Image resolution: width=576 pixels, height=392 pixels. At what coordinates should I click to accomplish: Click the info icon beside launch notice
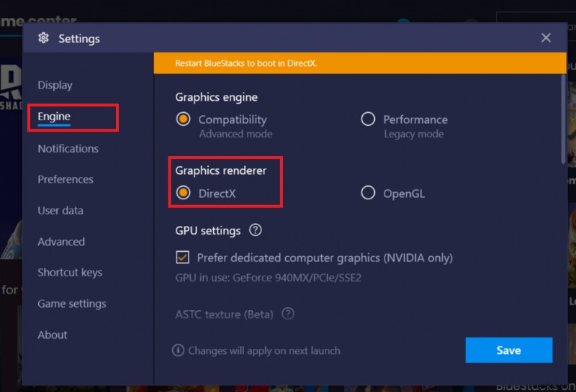tap(178, 350)
